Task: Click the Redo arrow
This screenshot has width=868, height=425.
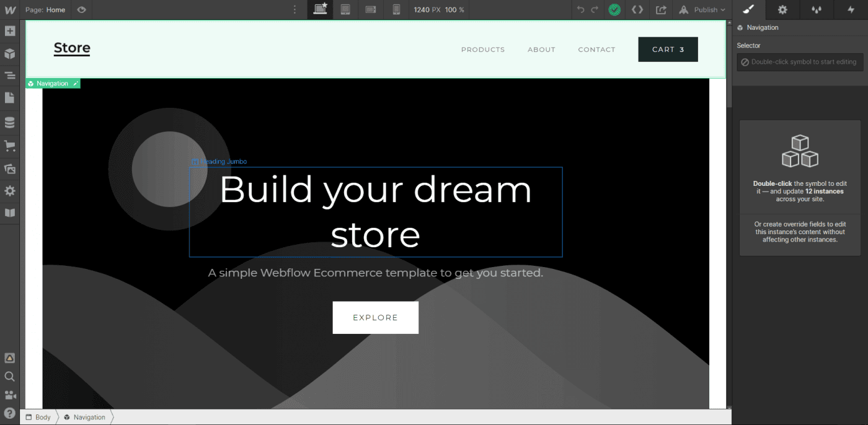Action: [x=595, y=10]
